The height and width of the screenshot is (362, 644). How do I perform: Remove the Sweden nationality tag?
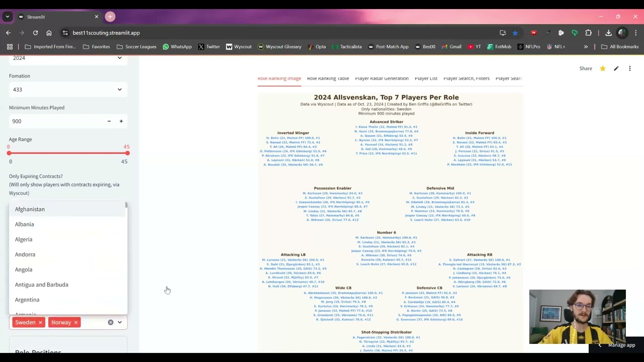point(40,322)
